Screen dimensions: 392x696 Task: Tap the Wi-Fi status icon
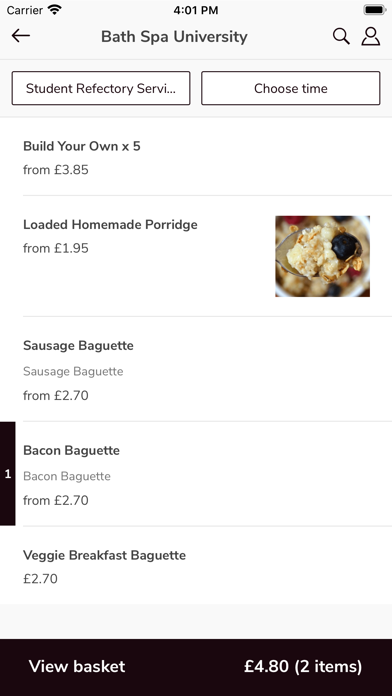point(55,10)
